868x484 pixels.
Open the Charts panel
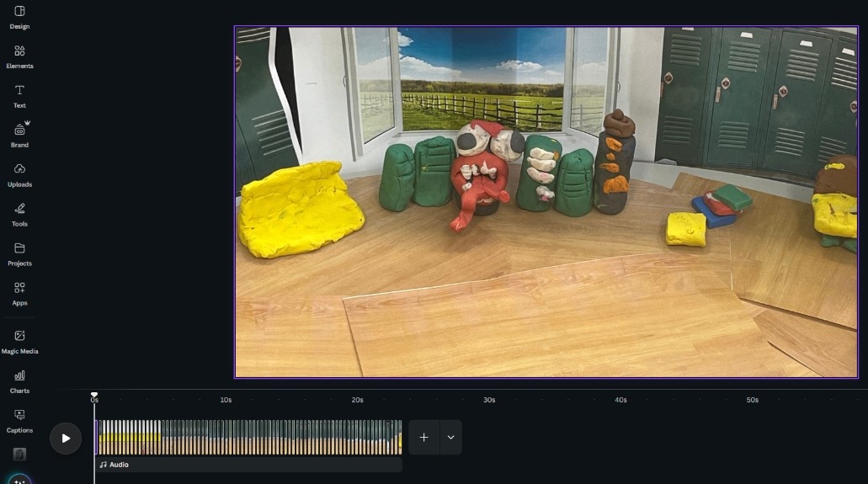pyautogui.click(x=19, y=381)
